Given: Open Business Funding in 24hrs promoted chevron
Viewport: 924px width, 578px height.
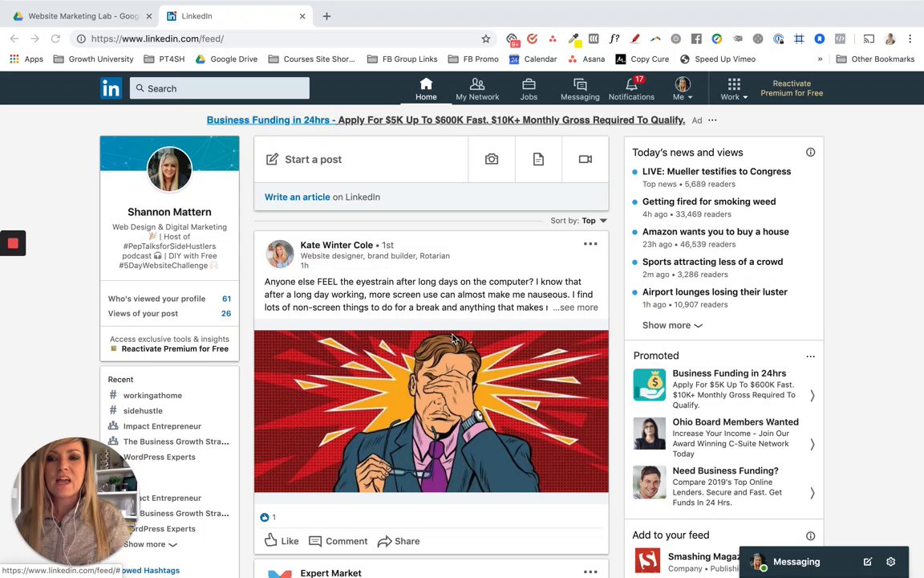Looking at the screenshot, I should point(812,396).
